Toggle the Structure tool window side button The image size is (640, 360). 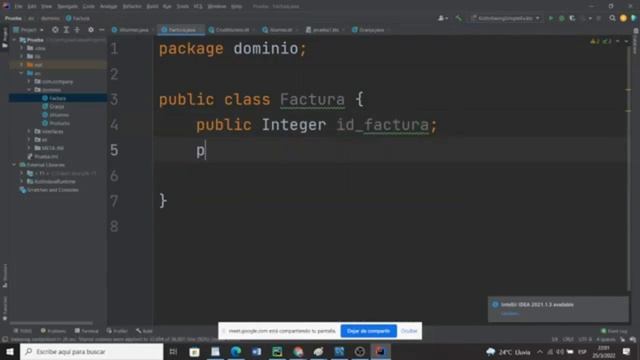tap(4, 276)
